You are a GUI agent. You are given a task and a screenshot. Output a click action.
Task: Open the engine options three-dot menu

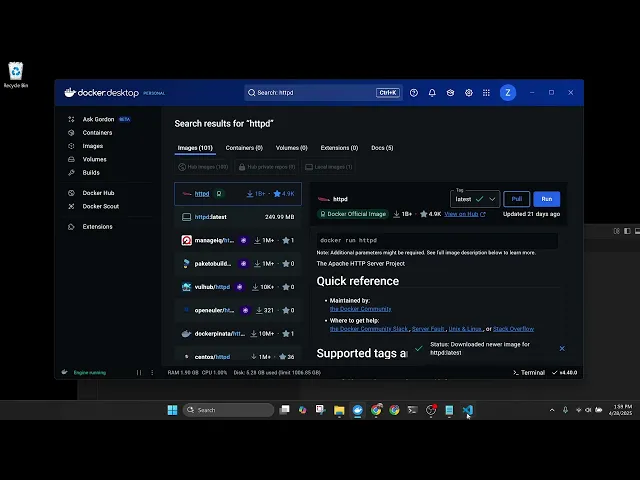point(152,373)
